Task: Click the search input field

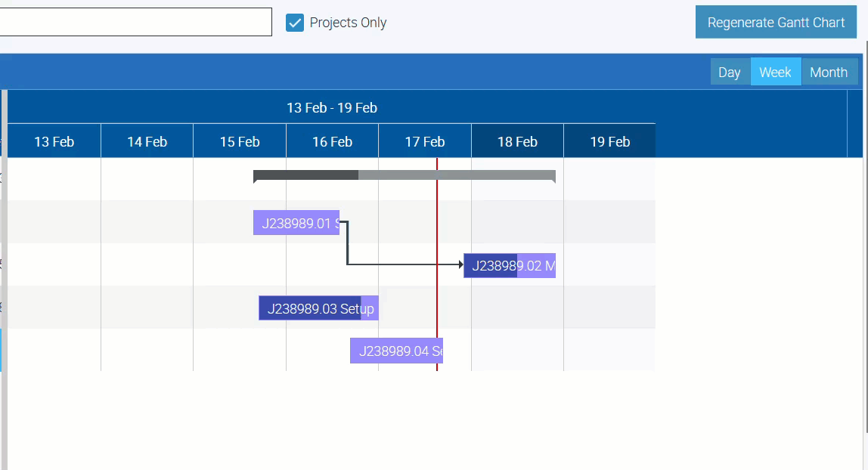Action: 136,22
